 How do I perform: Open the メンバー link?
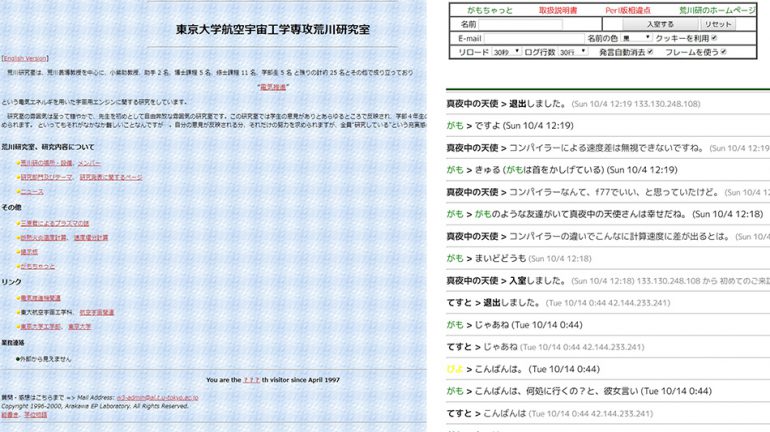89,163
